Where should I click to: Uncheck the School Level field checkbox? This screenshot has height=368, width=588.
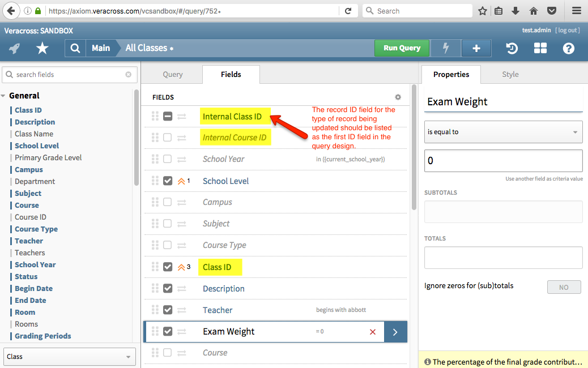coord(168,181)
